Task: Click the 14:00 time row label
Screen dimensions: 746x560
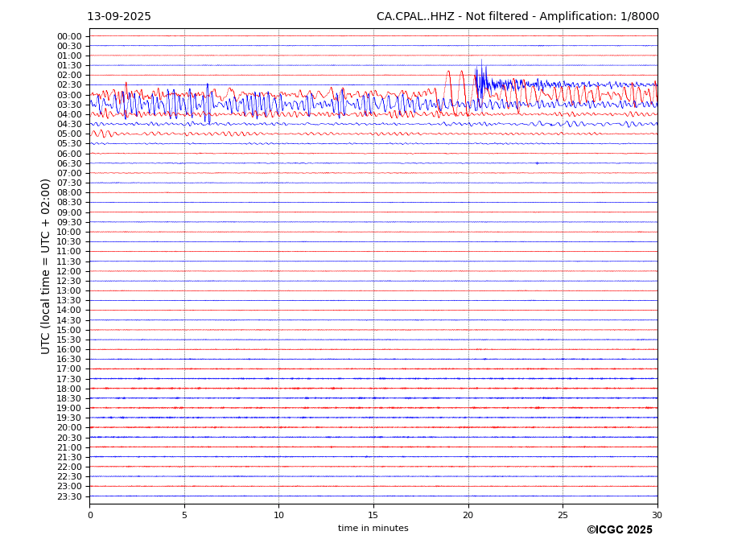Action: [69, 311]
